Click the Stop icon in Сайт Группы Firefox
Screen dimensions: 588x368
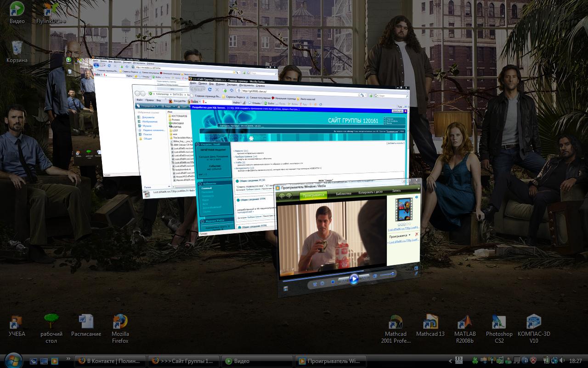217,90
